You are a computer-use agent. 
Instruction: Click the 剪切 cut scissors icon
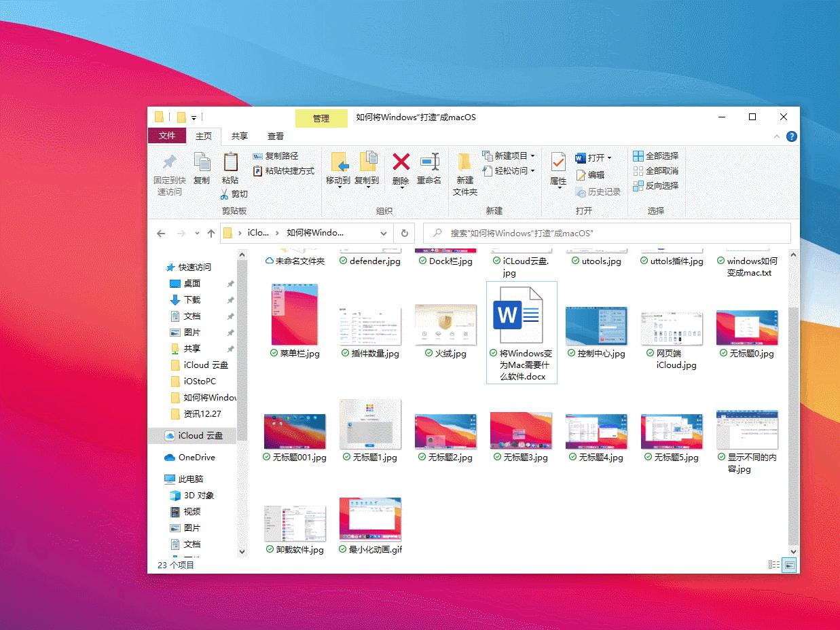pos(226,196)
